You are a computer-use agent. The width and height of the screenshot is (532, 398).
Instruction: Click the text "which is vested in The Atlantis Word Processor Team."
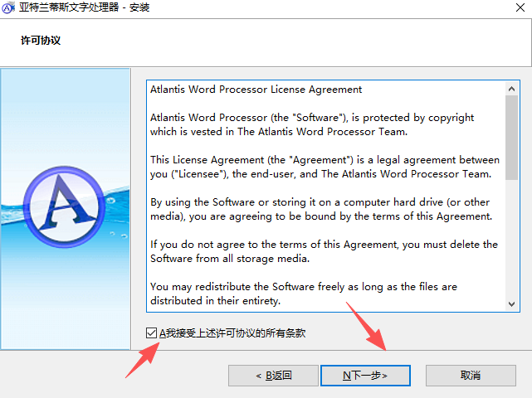pos(279,132)
